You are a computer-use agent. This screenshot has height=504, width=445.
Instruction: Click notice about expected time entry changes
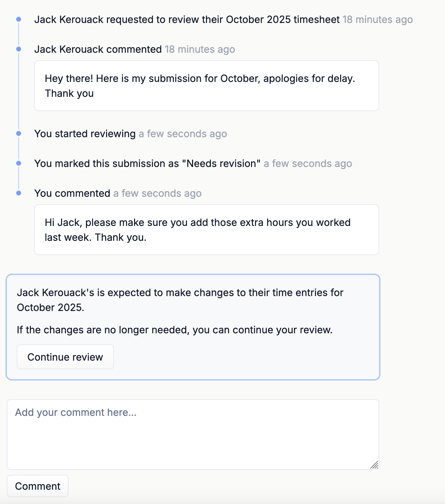coord(180,300)
